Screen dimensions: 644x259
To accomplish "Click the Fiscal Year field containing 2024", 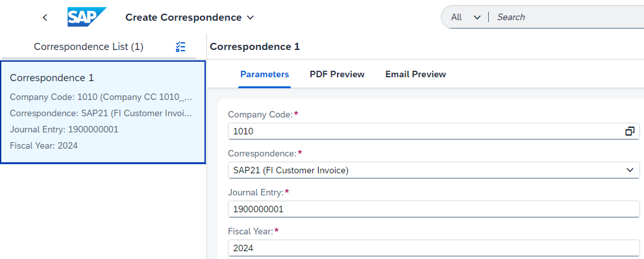I will 434,249.
